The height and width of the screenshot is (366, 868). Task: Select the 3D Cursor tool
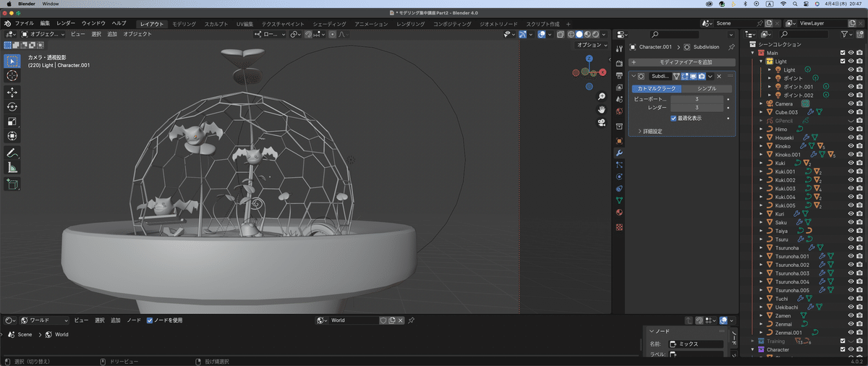coord(12,76)
